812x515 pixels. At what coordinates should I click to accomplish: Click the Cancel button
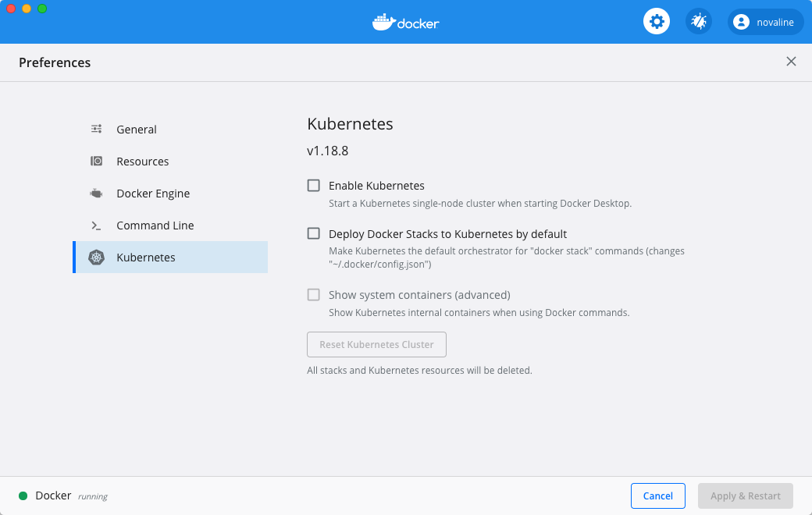[657, 495]
